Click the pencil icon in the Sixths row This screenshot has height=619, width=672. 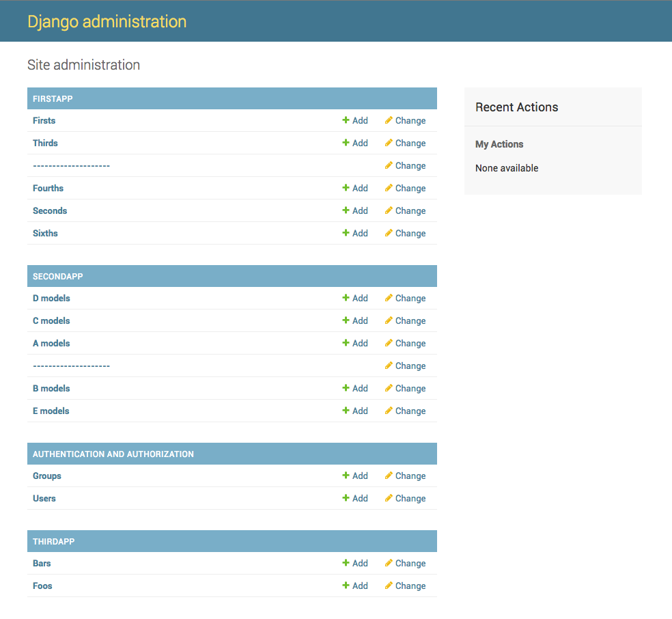[389, 232]
